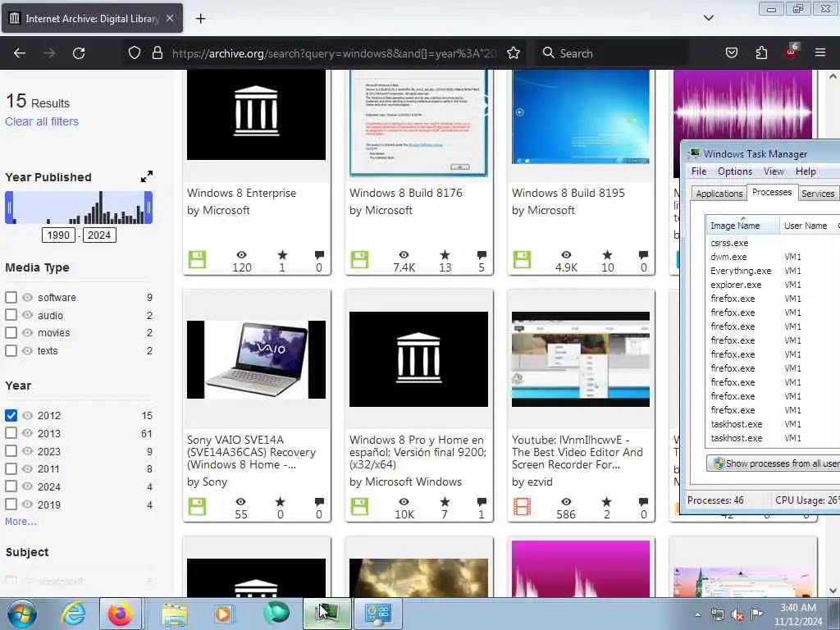Click software icon on Windows 8 Enterprise card
840x630 pixels.
197,260
